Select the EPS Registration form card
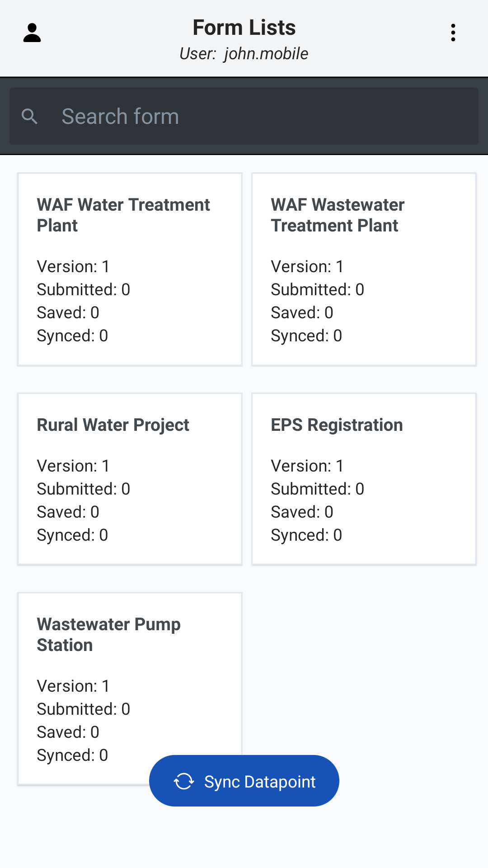 click(364, 479)
